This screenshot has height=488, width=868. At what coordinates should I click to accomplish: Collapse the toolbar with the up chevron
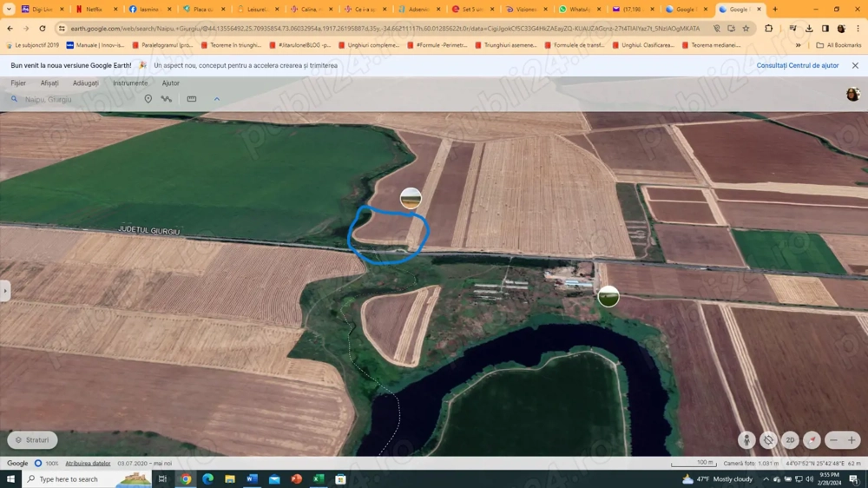(x=217, y=99)
